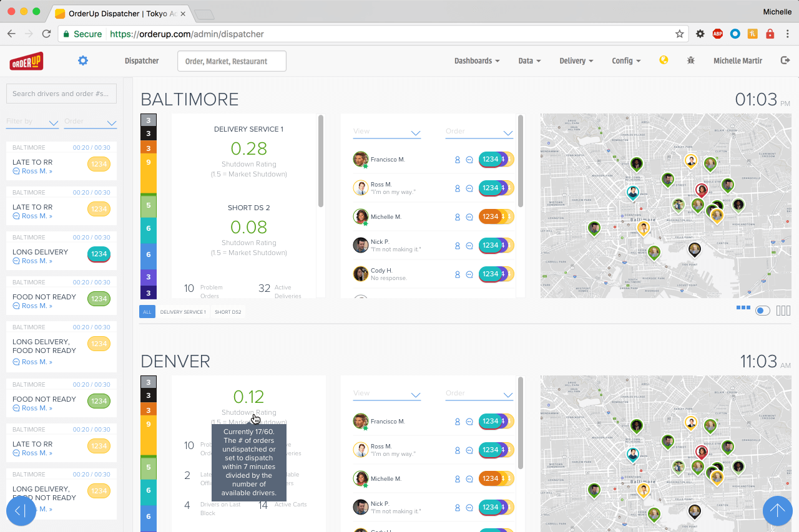Viewport: 799px width, 532px height.
Task: Switch to SHORT DS2 tab
Action: click(x=228, y=312)
